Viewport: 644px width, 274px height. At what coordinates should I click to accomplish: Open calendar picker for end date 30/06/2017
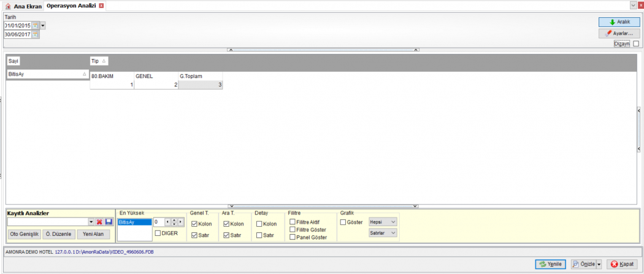point(36,35)
